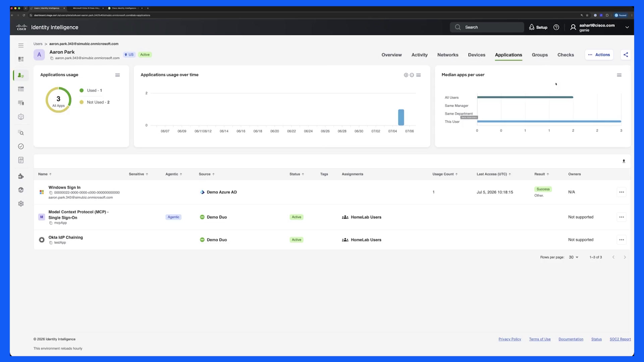Open row options for Windows Sign In
This screenshot has height=362, width=644.
[x=622, y=192]
